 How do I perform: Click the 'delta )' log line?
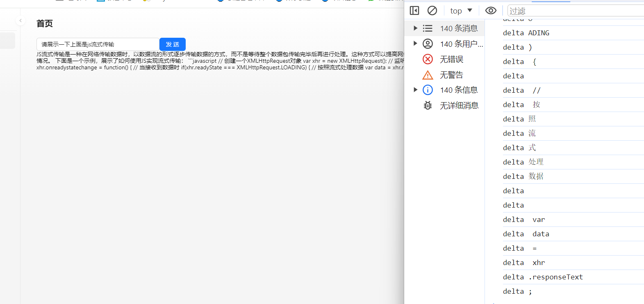click(573, 47)
